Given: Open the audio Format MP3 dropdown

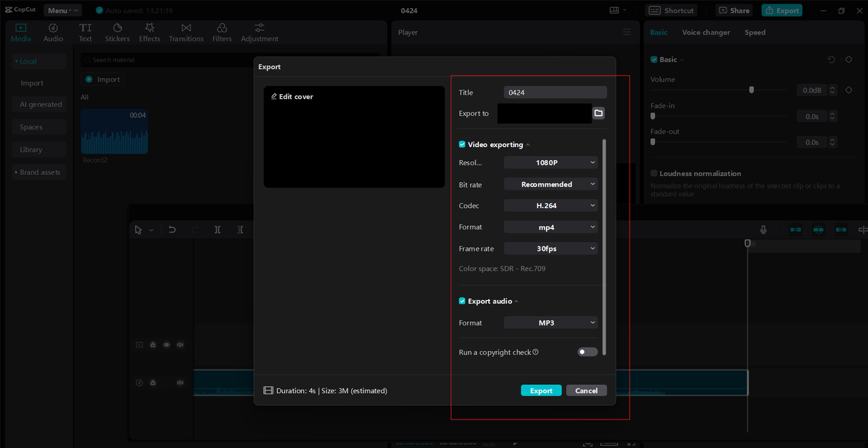Looking at the screenshot, I should point(551,323).
